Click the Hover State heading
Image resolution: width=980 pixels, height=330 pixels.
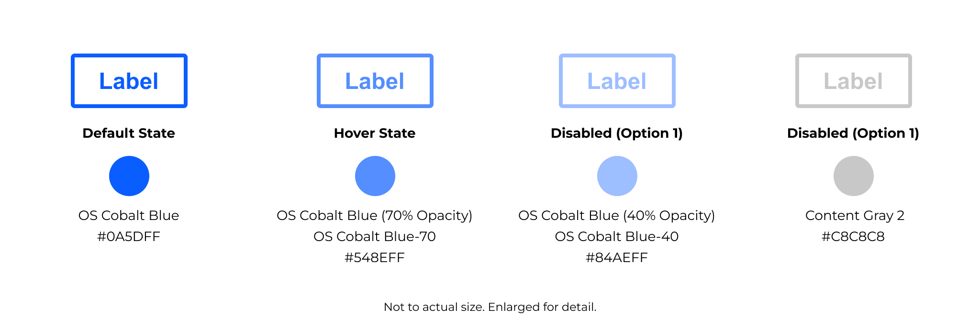(x=375, y=133)
